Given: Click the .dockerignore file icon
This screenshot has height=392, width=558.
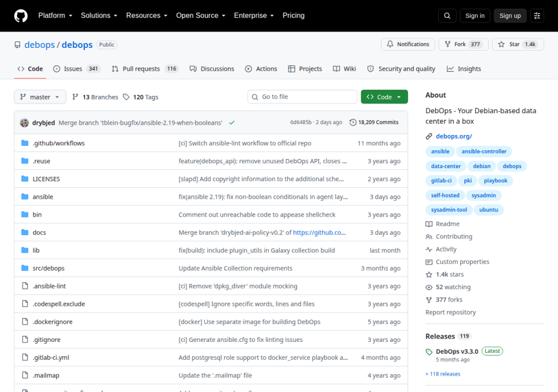Looking at the screenshot, I should pos(25,322).
